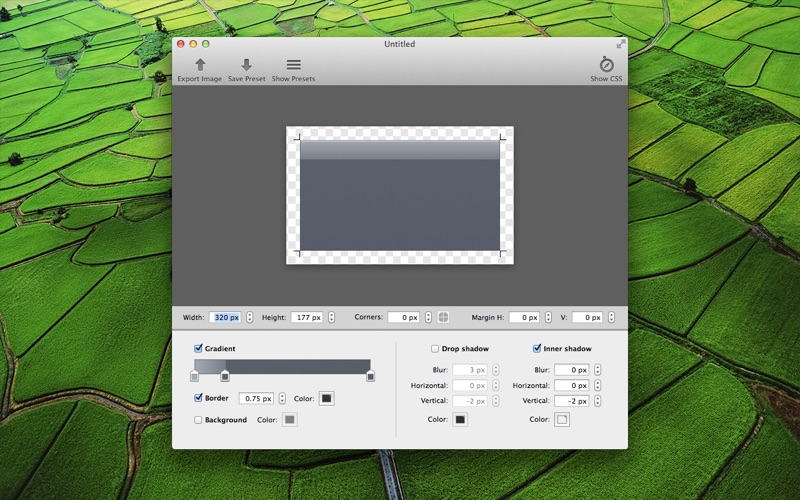The width and height of the screenshot is (800, 500).
Task: Click the Save Preset toolbar icon
Action: 246,65
